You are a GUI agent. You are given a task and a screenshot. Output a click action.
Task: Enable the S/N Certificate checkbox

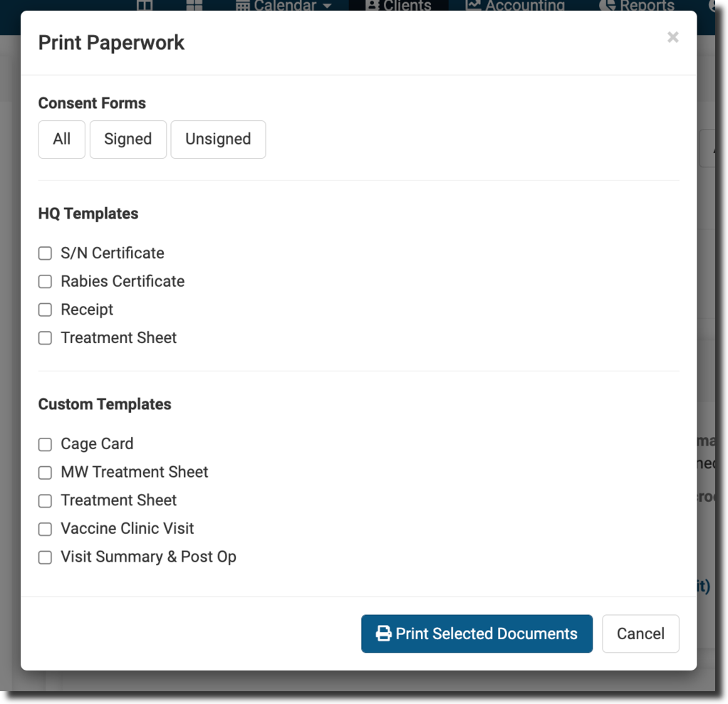(45, 253)
